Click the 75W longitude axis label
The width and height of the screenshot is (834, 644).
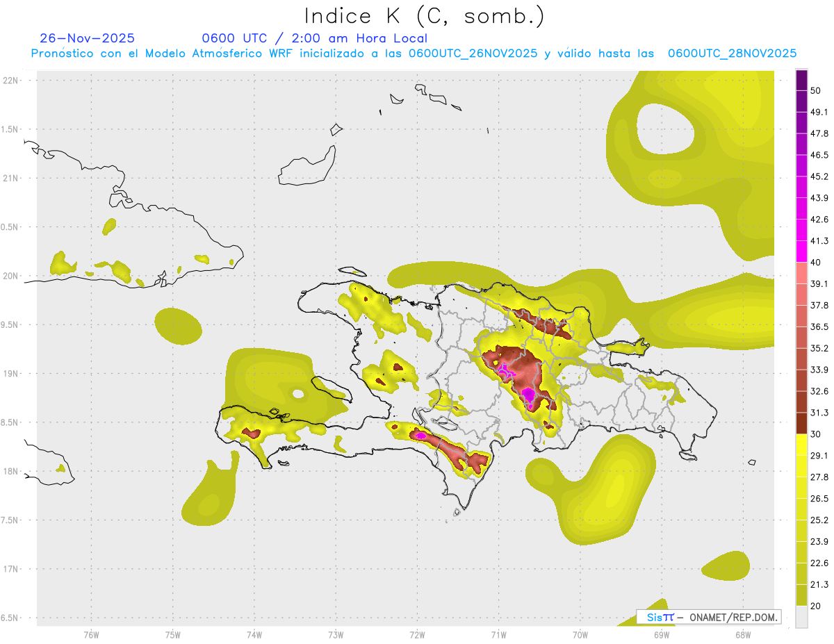(x=172, y=635)
